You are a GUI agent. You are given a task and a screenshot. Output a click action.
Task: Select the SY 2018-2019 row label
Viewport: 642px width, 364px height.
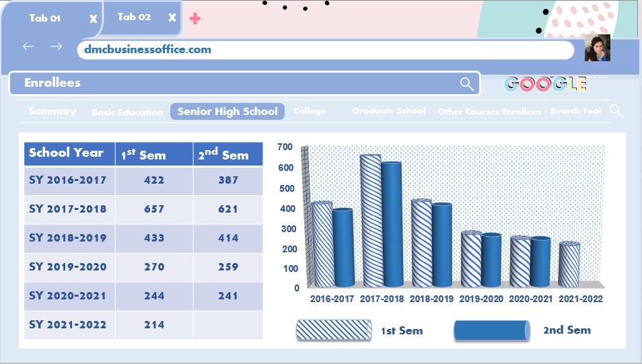pos(67,238)
